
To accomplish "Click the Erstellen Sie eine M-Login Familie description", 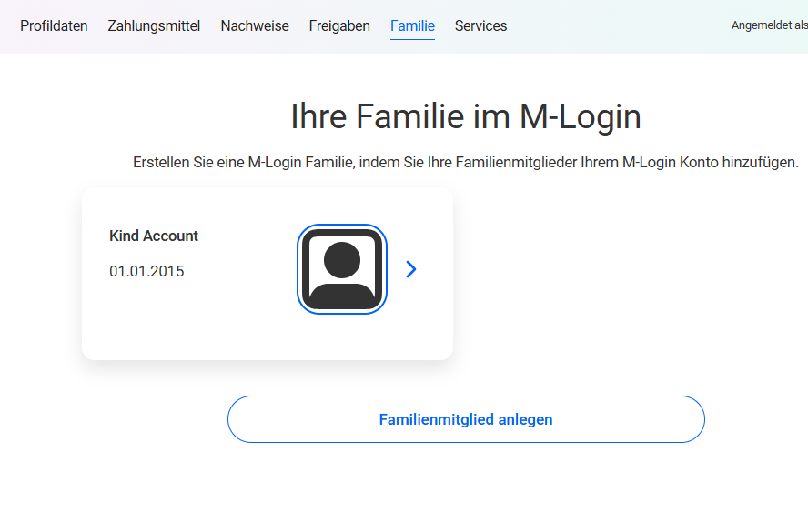I will pyautogui.click(x=465, y=163).
